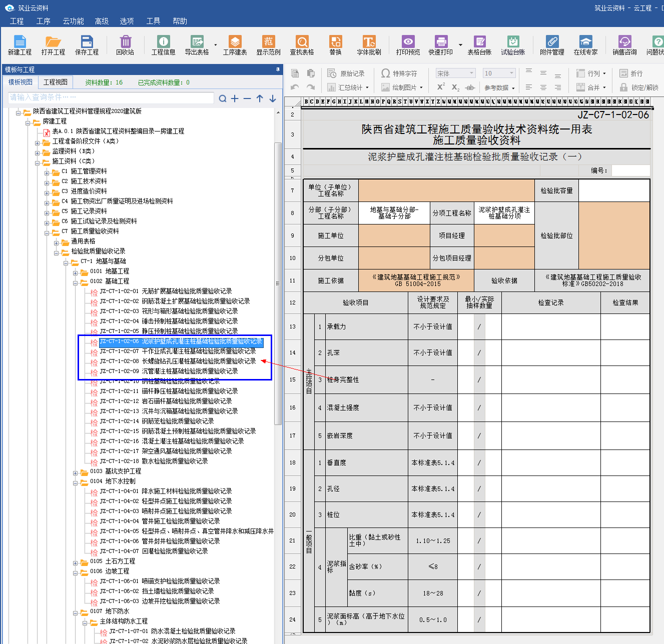This screenshot has height=644, width=664.
Task: Expand the 0103 基坑支护工程 node
Action: (x=76, y=473)
